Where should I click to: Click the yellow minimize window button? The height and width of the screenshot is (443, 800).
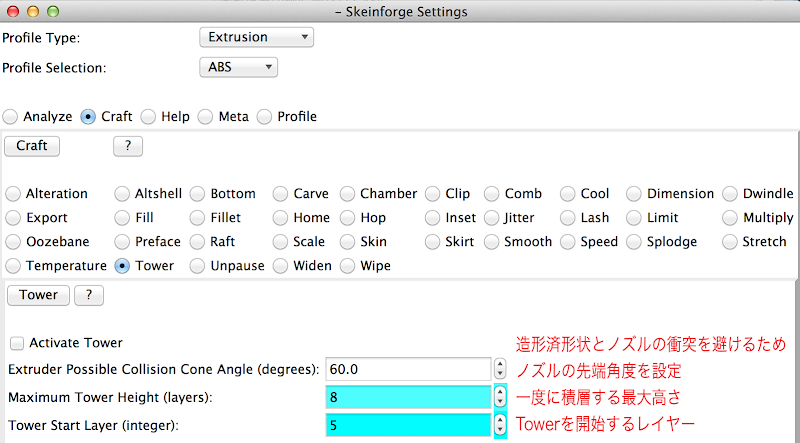click(x=33, y=11)
